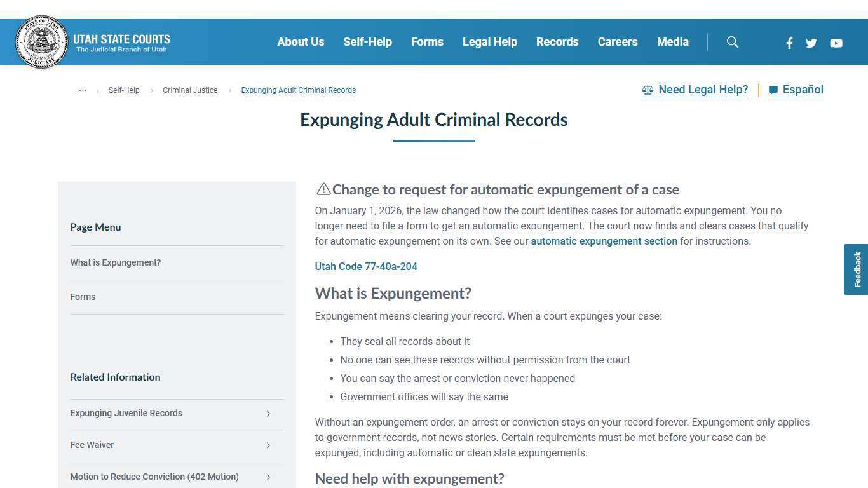Open the Feedback tab on the right edge
The width and height of the screenshot is (868, 488).
coord(857,269)
